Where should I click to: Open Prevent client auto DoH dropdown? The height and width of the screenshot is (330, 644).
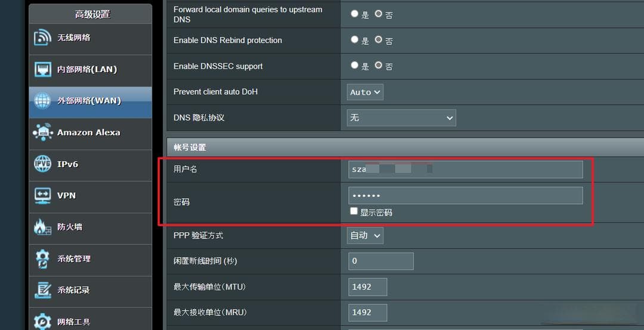tap(365, 92)
